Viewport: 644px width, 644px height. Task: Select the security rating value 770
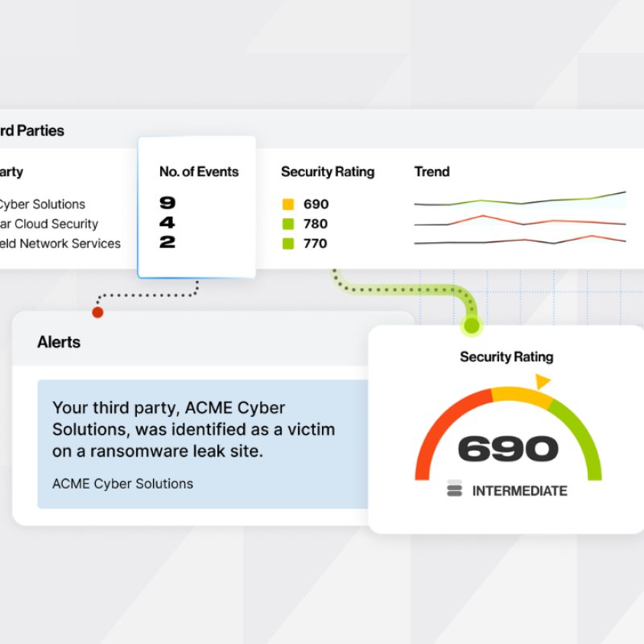point(315,244)
